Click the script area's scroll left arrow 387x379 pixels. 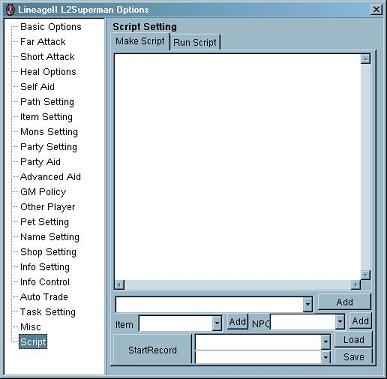pyautogui.click(x=119, y=285)
